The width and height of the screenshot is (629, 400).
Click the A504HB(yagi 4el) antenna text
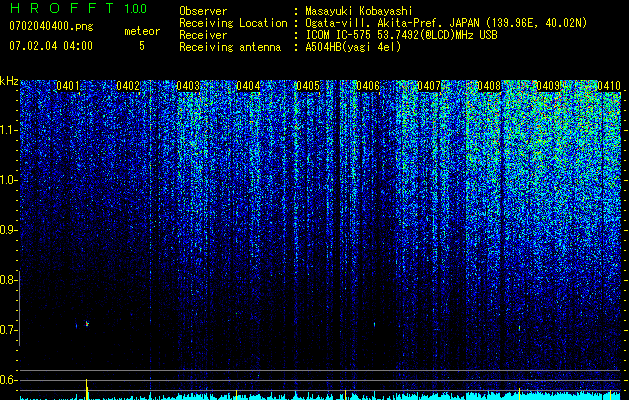click(x=353, y=47)
